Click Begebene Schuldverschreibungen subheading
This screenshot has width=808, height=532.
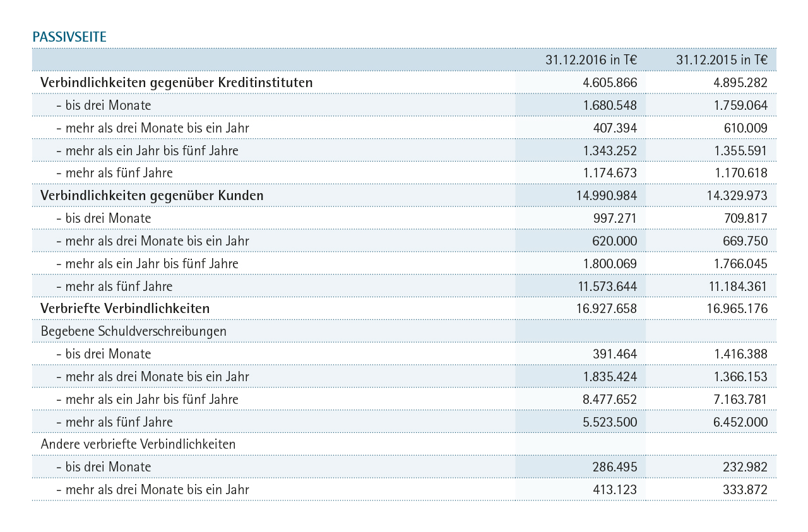tap(134, 331)
